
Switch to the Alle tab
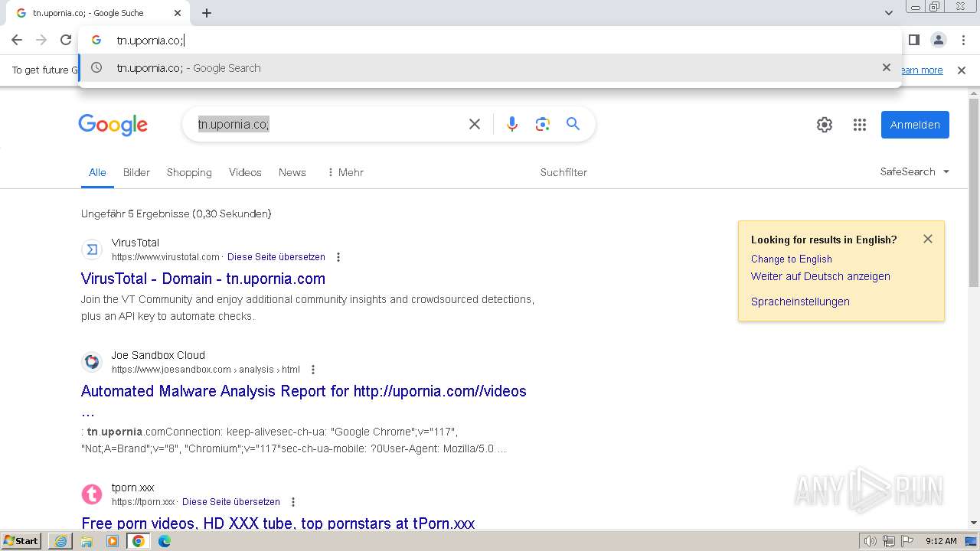[97, 172]
